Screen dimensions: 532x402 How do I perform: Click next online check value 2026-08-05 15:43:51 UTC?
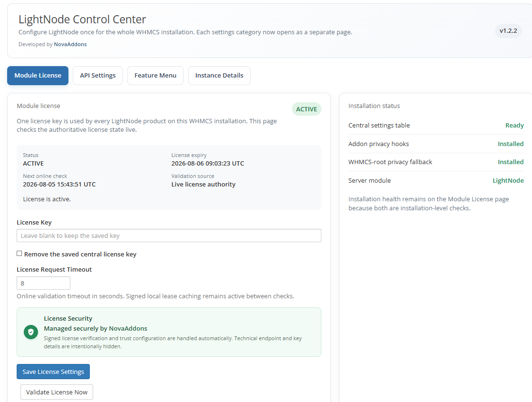coord(59,185)
